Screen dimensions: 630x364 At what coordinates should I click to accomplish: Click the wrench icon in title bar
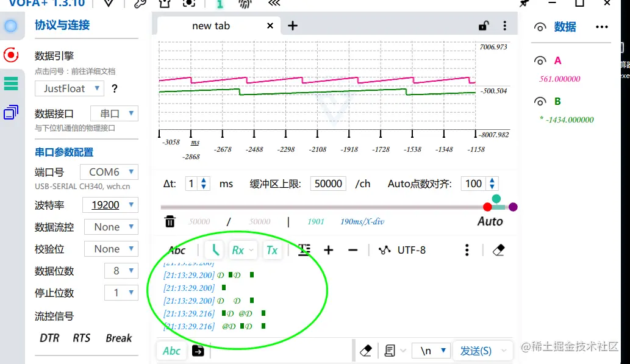tap(140, 4)
